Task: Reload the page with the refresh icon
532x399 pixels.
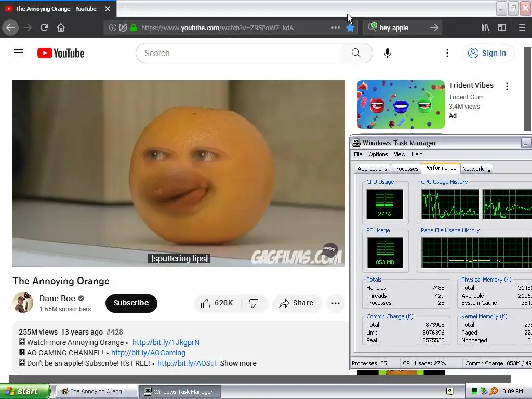Action: point(44,28)
